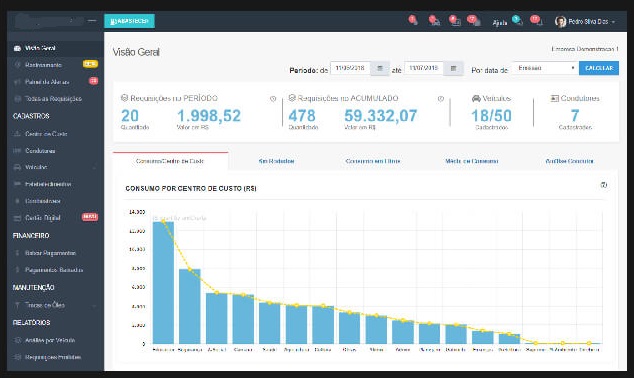Screen dimensions: 634x378
Task: Open the teal-badged chat icon beside Ajuda
Action: (517, 21)
